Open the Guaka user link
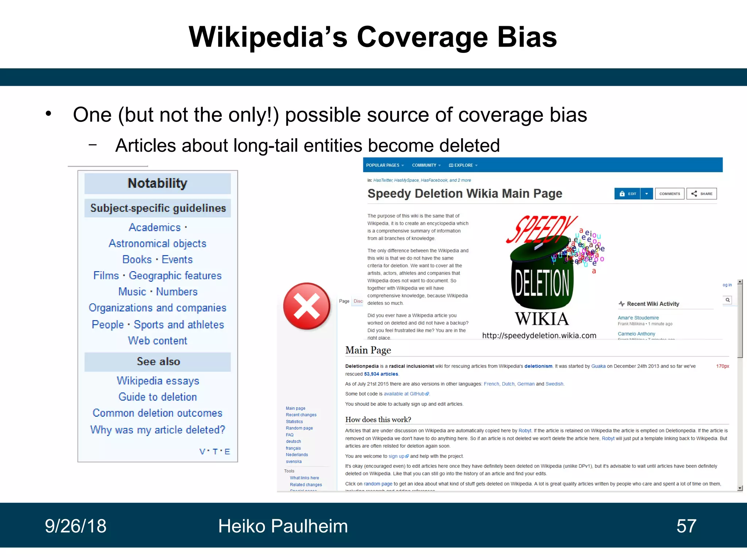747x560 pixels. 598,366
